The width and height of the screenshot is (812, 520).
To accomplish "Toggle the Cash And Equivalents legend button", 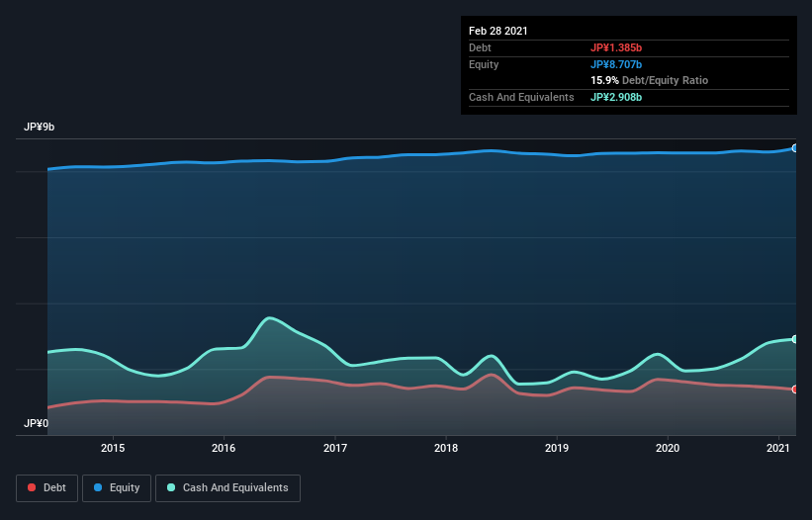I will click(227, 488).
